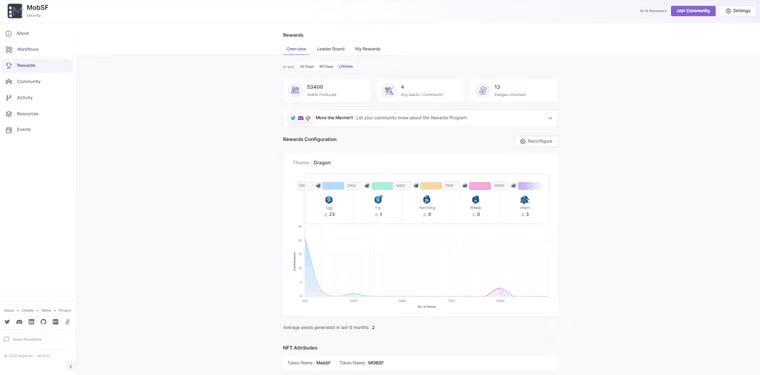Screen dimensions: 760x375
Task: Open the Privacy footer link
Action: coord(64,310)
